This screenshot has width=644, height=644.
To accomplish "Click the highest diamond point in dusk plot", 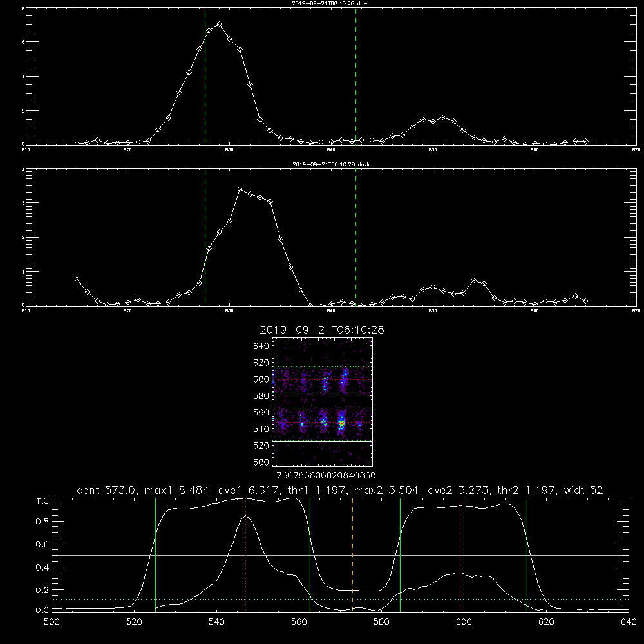I will coord(240,189).
